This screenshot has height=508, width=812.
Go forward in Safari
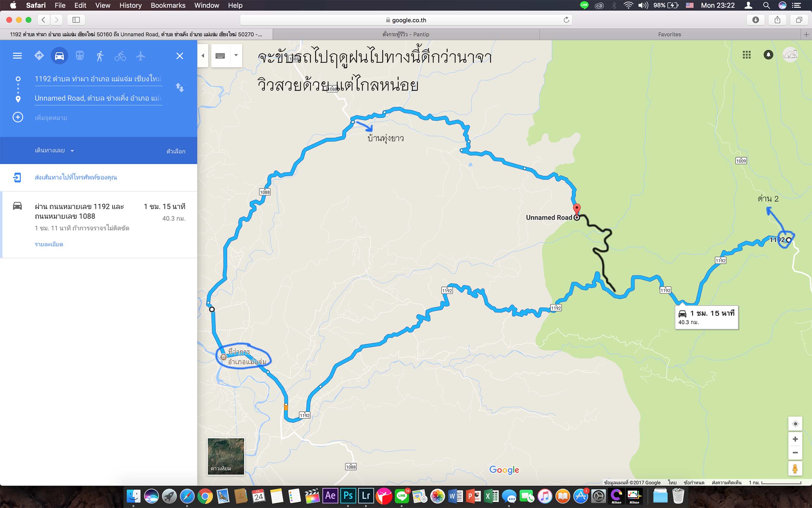coord(57,20)
